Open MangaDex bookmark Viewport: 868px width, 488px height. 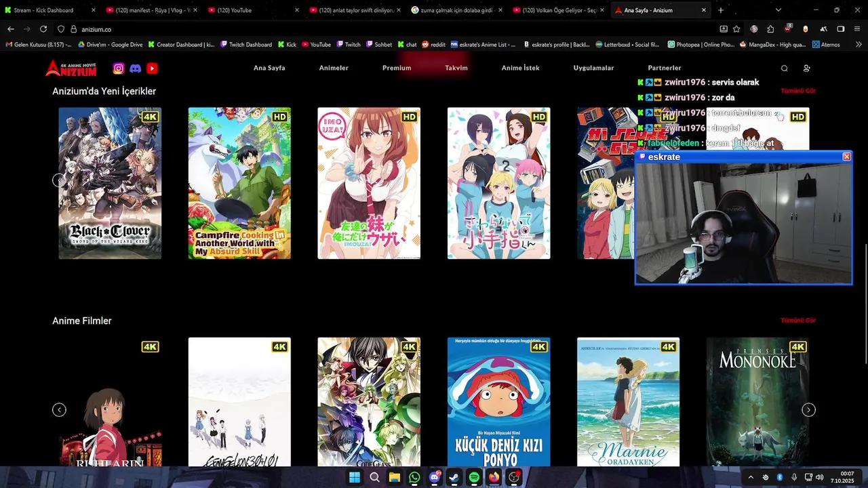point(773,45)
